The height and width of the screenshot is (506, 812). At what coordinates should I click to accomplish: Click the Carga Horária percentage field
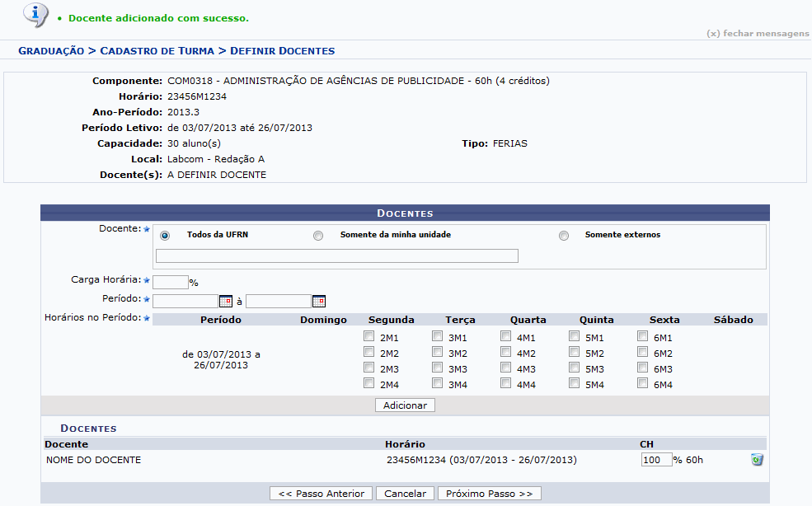point(170,283)
